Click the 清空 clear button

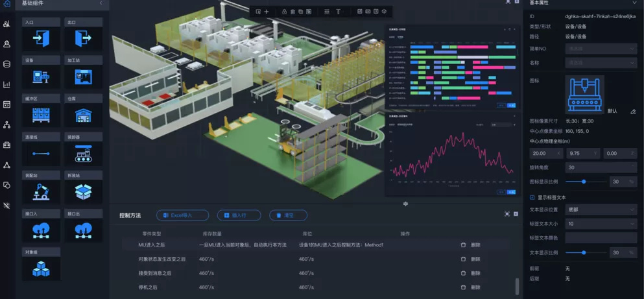289,215
